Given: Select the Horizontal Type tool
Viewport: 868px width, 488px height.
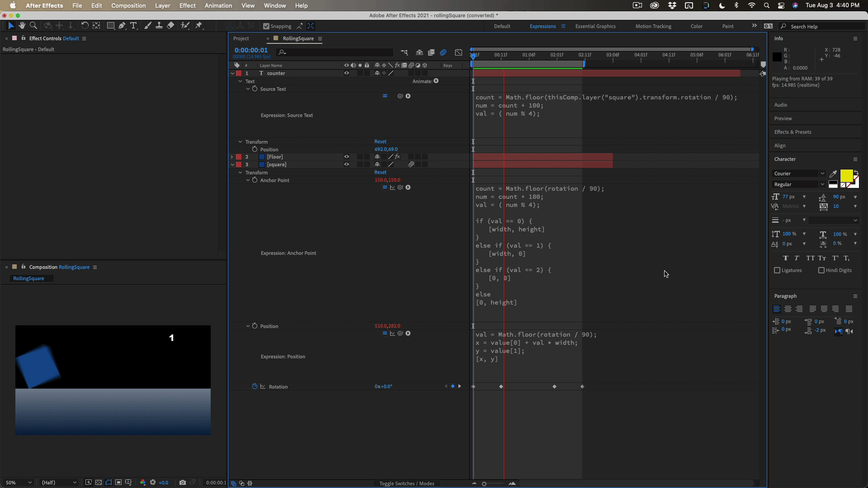Looking at the screenshot, I should click(x=133, y=26).
